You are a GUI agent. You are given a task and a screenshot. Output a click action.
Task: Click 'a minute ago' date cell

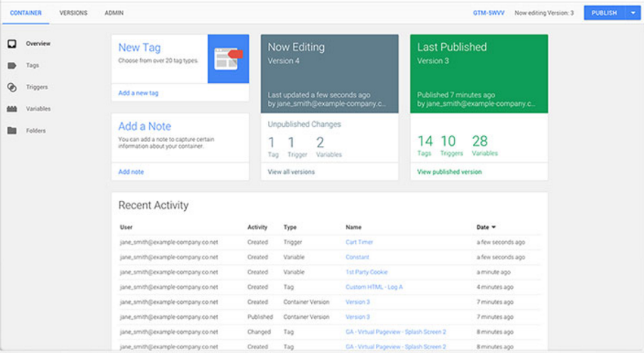tap(493, 272)
